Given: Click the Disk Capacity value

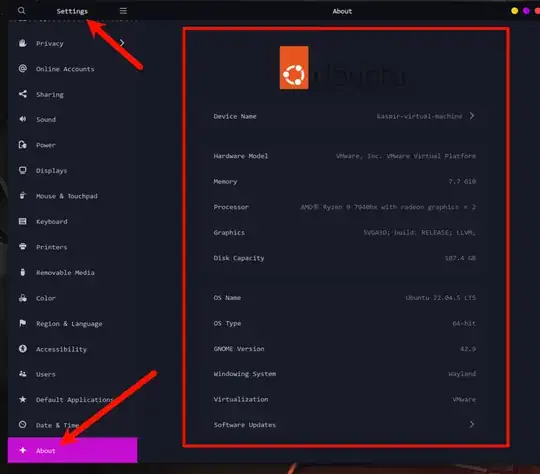Looking at the screenshot, I should [x=460, y=258].
